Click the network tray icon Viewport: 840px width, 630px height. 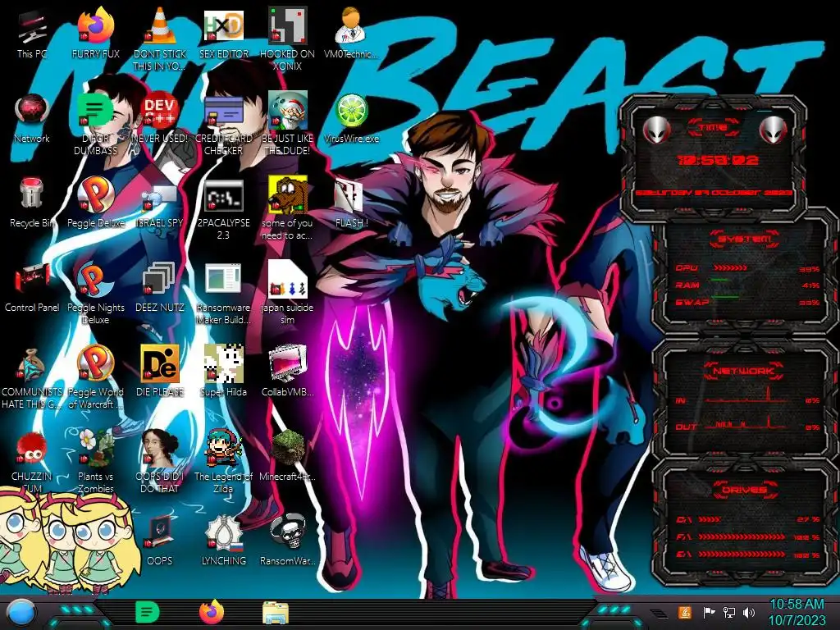pyautogui.click(x=729, y=612)
